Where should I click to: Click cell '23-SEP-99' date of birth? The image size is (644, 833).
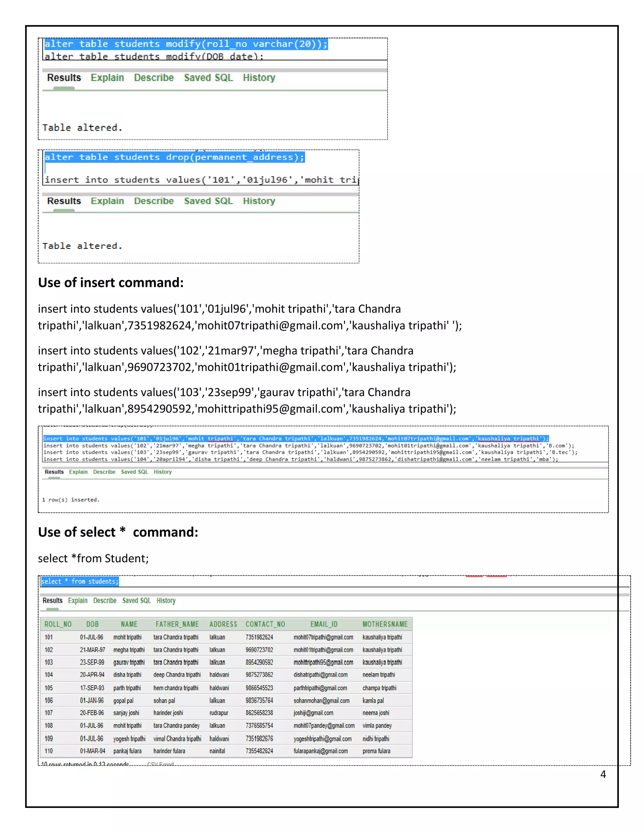coord(92,662)
